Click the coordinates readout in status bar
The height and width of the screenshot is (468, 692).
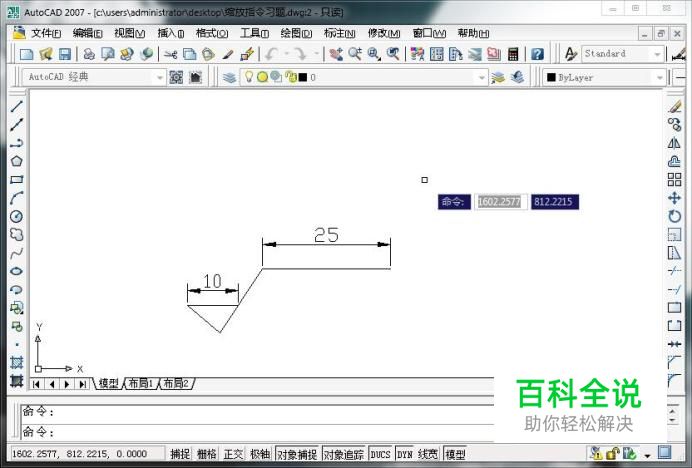point(86,454)
